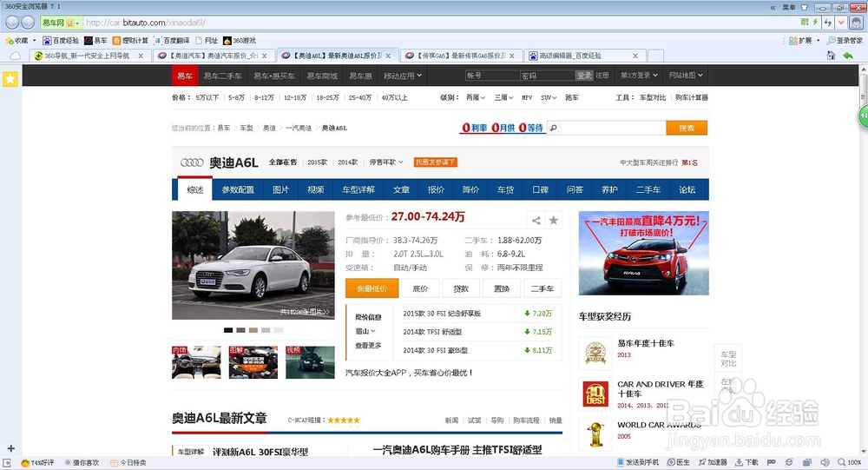Expand the 两厢 category dropdown
The height and width of the screenshot is (470, 868).
click(476, 97)
